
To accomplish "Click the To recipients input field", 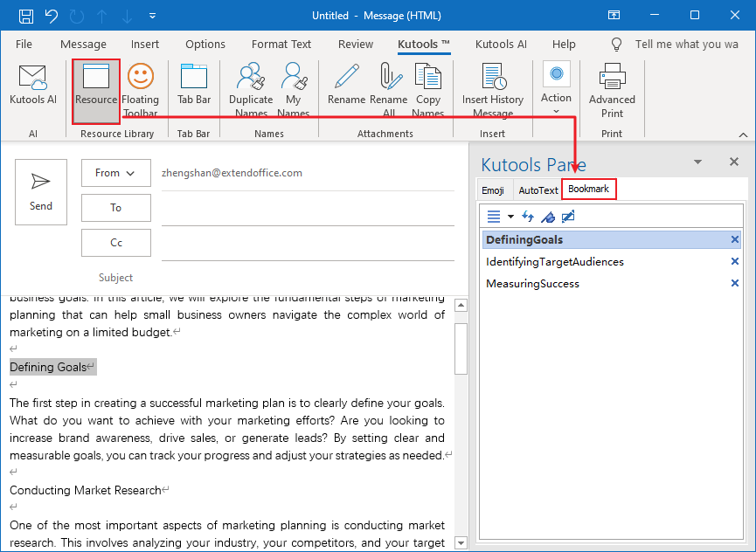I will click(308, 209).
